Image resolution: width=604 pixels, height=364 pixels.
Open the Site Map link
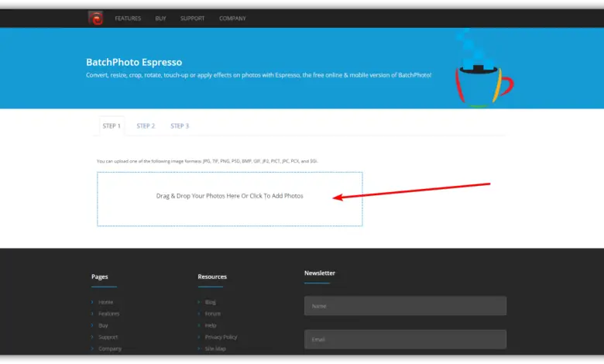point(215,349)
